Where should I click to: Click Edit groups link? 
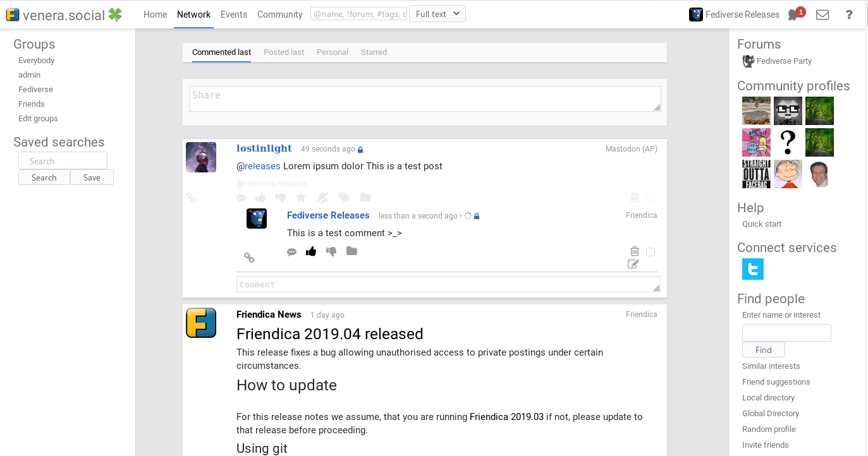[38, 119]
